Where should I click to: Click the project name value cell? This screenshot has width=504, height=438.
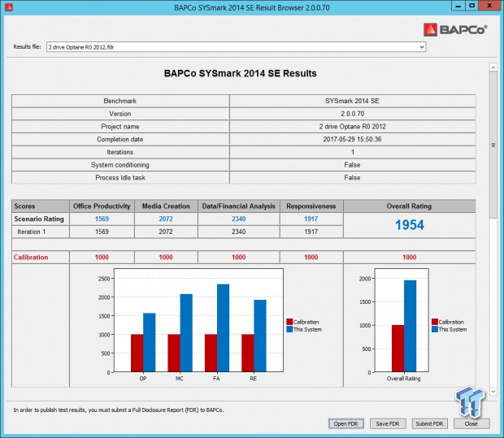coord(353,127)
